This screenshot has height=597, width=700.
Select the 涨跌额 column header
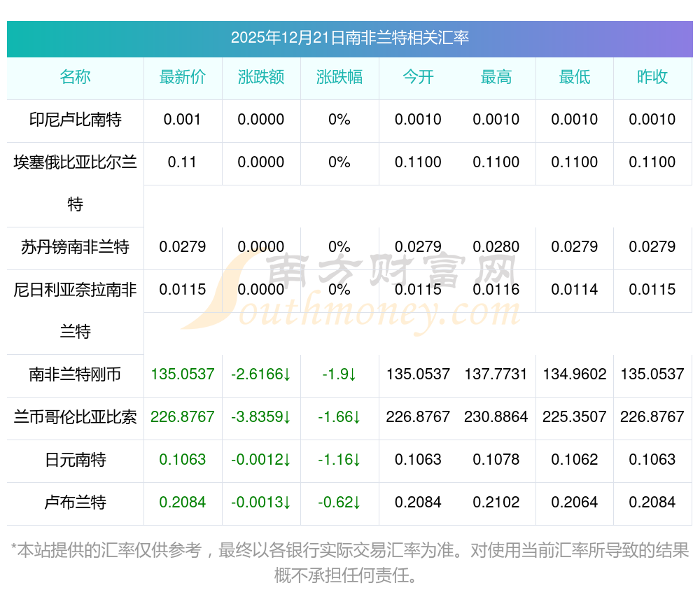tap(261, 77)
